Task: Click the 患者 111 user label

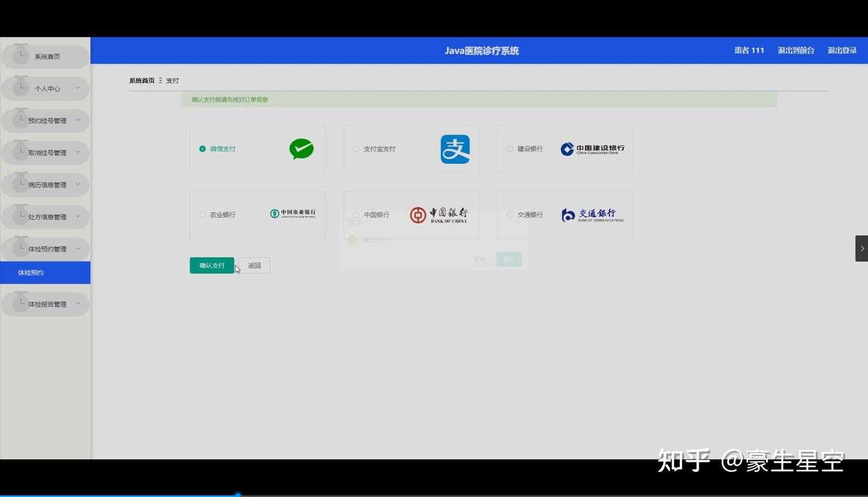Action: pyautogui.click(x=749, y=51)
